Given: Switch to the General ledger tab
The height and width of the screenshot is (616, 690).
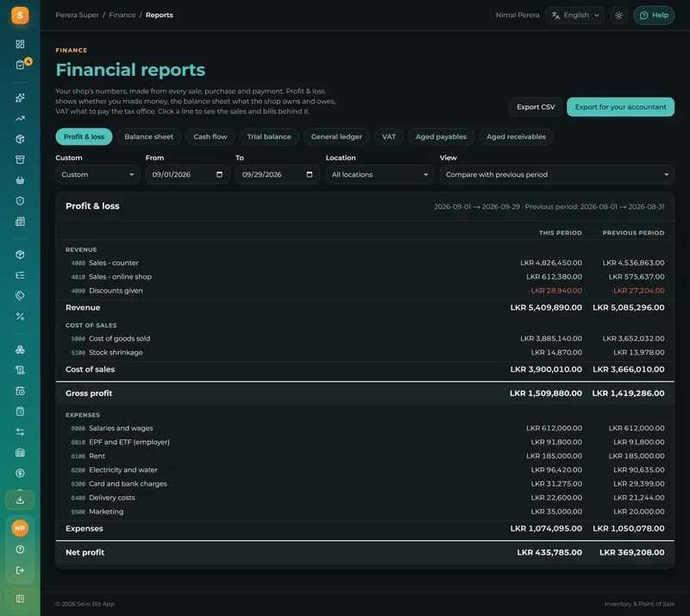Looking at the screenshot, I should tap(336, 137).
